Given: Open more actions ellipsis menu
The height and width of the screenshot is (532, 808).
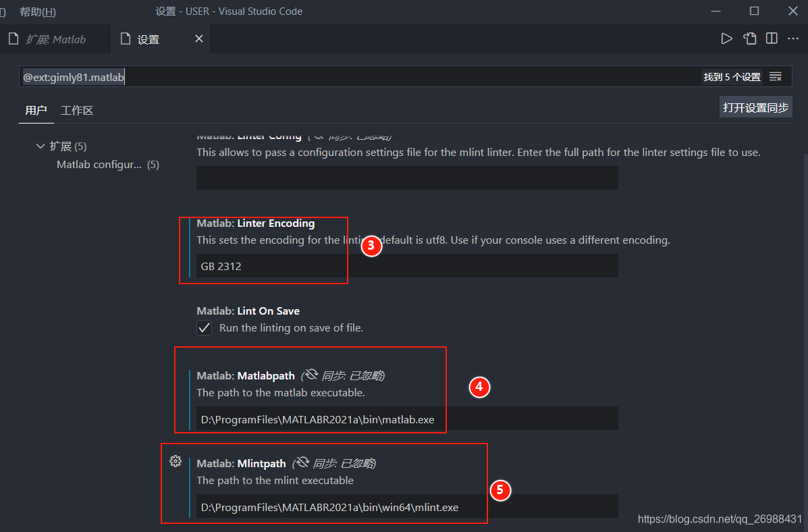Looking at the screenshot, I should [x=793, y=38].
